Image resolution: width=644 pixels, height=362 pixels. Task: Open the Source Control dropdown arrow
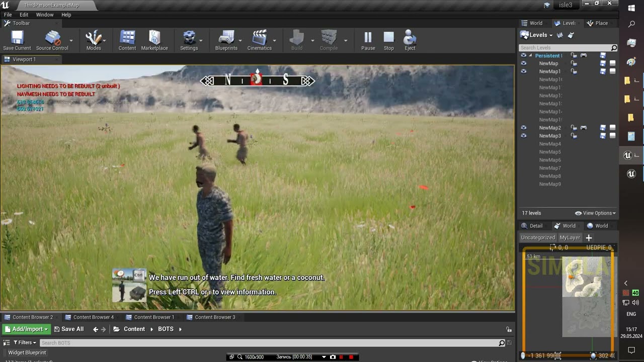coord(71,40)
